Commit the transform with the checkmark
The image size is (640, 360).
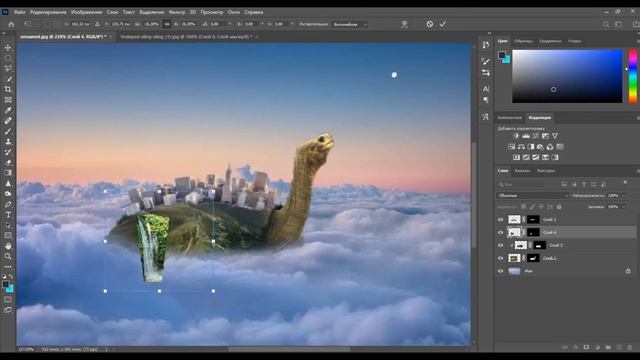(x=443, y=24)
